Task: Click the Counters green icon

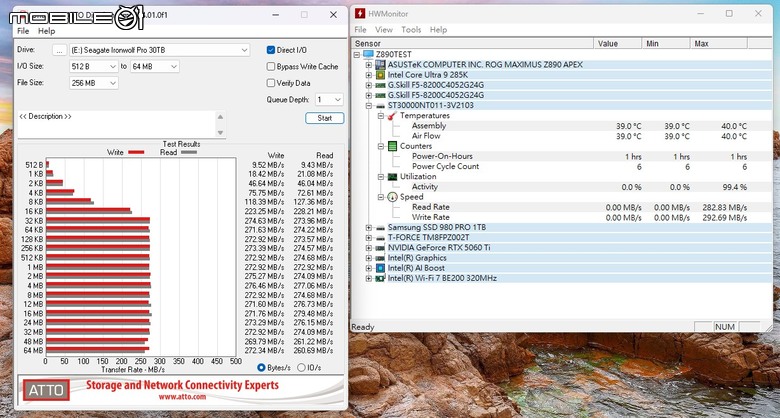Action: pos(392,146)
